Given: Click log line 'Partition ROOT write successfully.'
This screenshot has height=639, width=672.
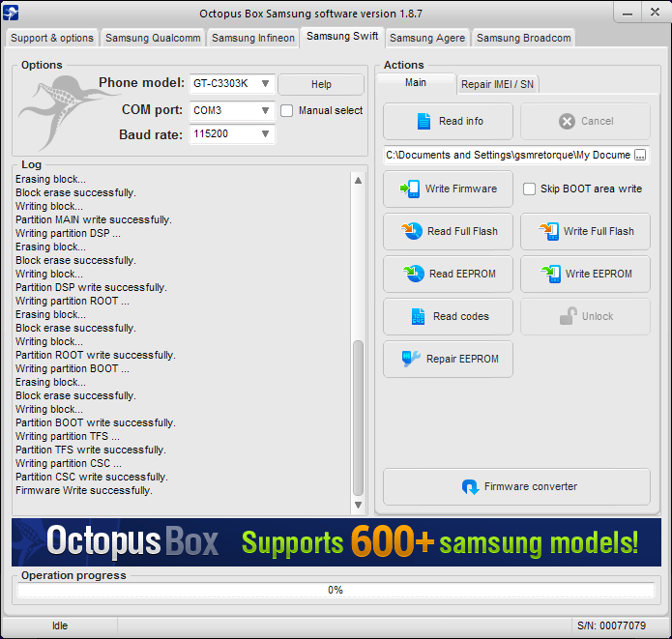Looking at the screenshot, I should (96, 355).
